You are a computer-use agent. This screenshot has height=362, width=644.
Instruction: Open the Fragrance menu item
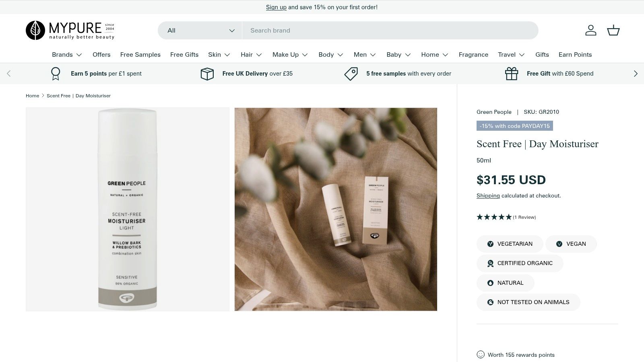[473, 55]
